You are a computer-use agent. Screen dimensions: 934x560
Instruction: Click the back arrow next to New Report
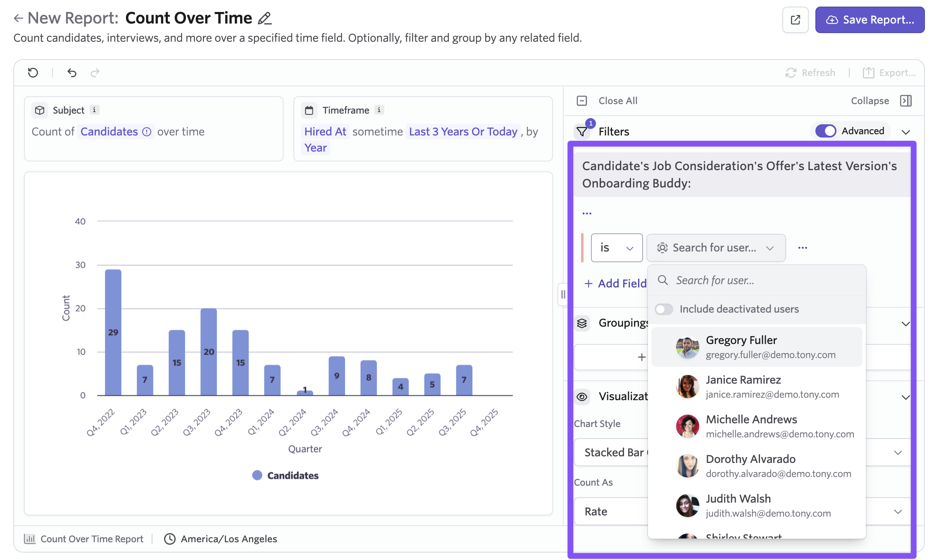[18, 18]
